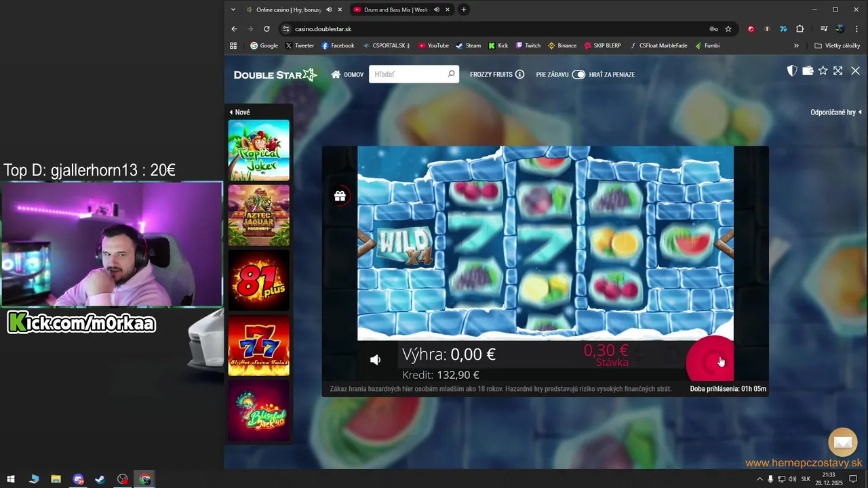Image resolution: width=868 pixels, height=488 pixels.
Task: Open the mail chat bubble button
Action: pos(843,443)
